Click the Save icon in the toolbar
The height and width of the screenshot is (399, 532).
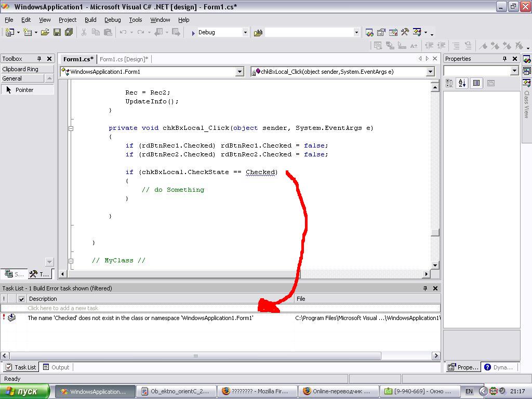click(57, 32)
